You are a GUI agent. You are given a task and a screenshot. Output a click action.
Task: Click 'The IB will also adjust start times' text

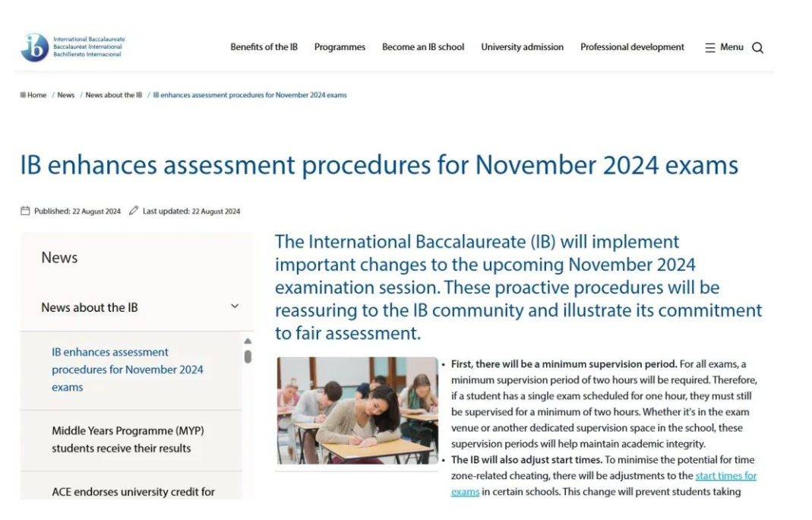[x=526, y=460]
